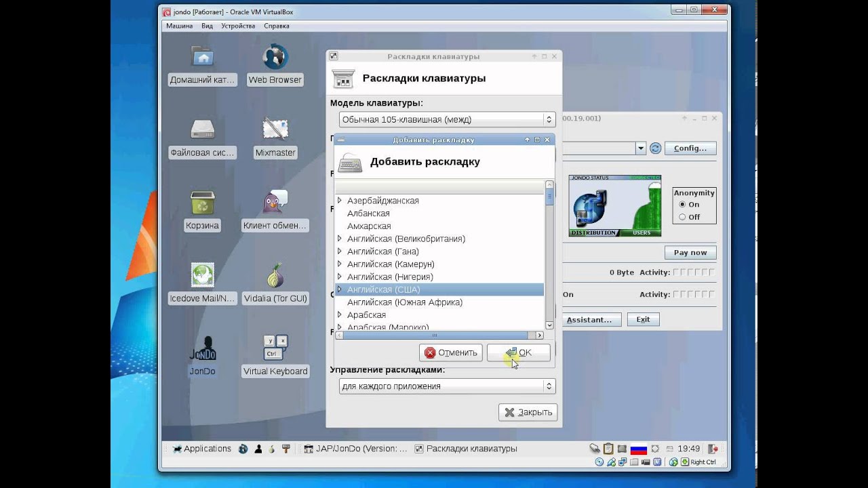Select Албанская in the layout list
The height and width of the screenshot is (488, 868).
368,213
